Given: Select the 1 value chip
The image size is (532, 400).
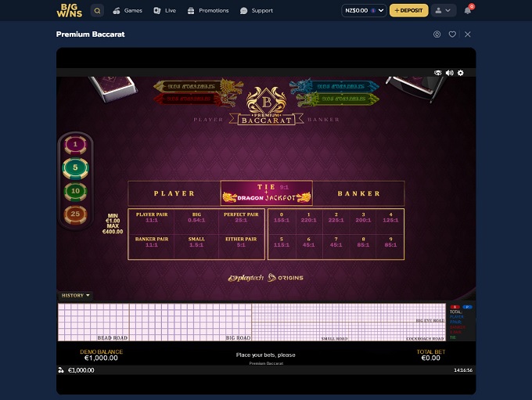Looking at the screenshot, I should pyautogui.click(x=75, y=145).
